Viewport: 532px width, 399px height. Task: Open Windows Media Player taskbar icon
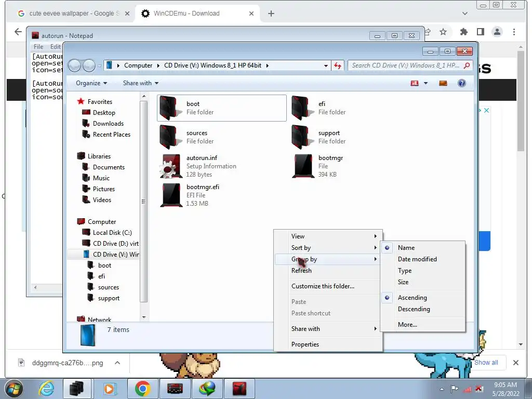109,389
